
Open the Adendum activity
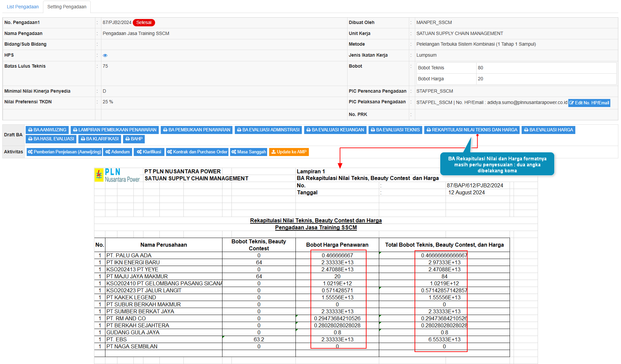tap(117, 152)
